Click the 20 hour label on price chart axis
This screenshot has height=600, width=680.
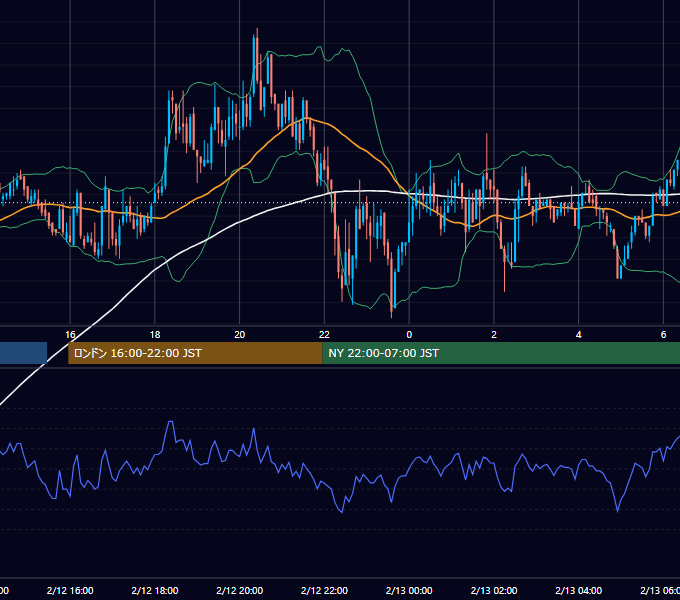[x=239, y=335]
